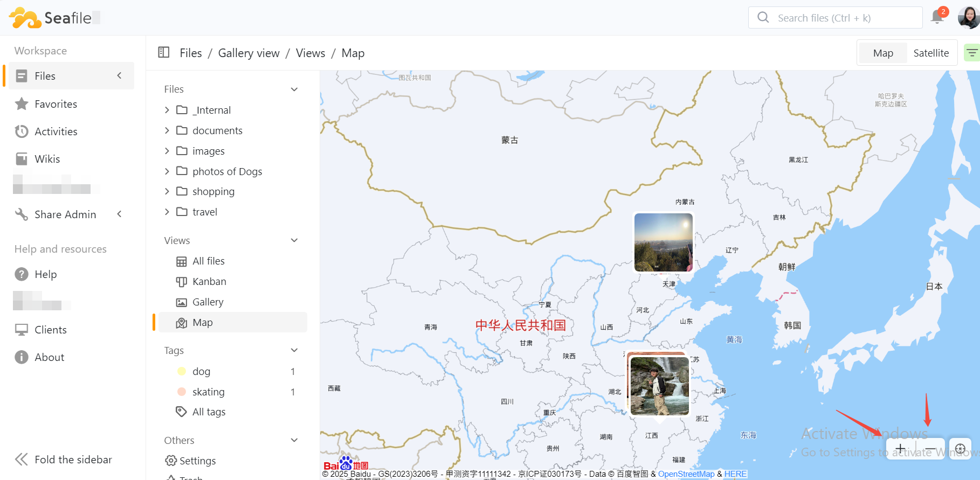Viewport: 980px width, 480px height.
Task: Collapse the Tags section
Action: [x=294, y=350]
